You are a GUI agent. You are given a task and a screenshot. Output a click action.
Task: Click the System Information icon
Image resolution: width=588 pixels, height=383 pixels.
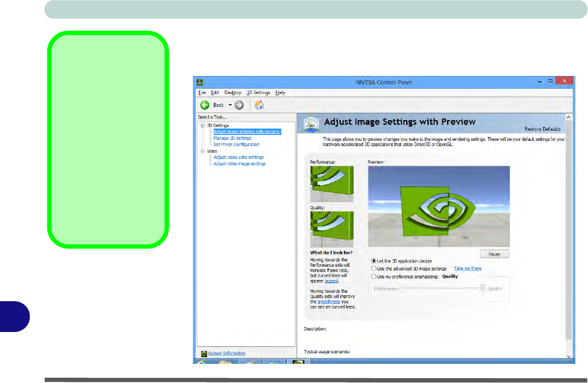pyautogui.click(x=204, y=353)
